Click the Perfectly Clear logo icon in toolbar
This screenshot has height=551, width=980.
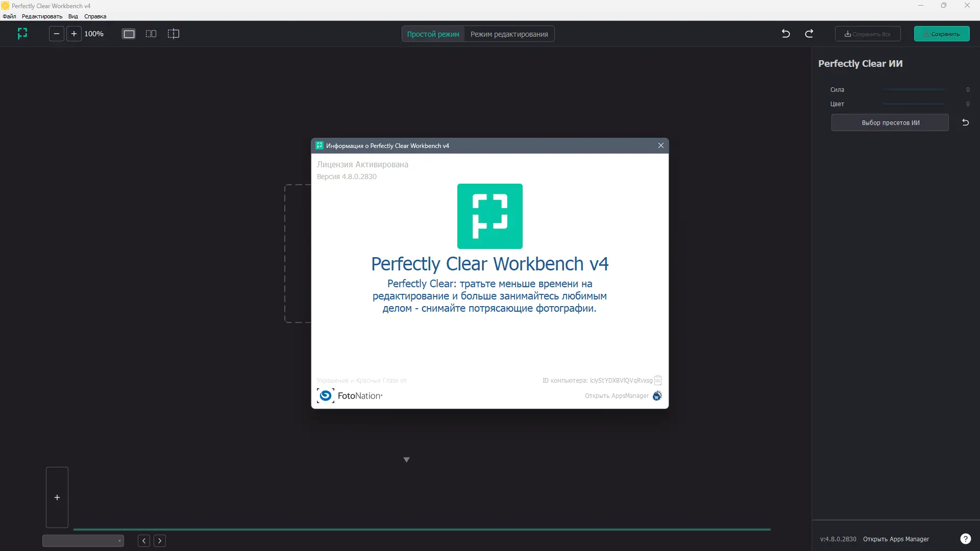pyautogui.click(x=22, y=34)
